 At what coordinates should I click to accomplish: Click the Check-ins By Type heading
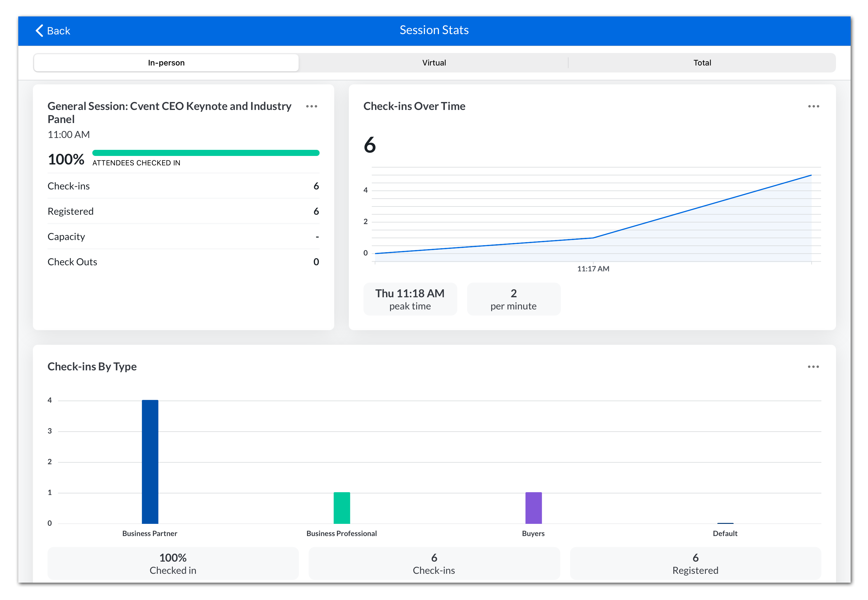92,366
